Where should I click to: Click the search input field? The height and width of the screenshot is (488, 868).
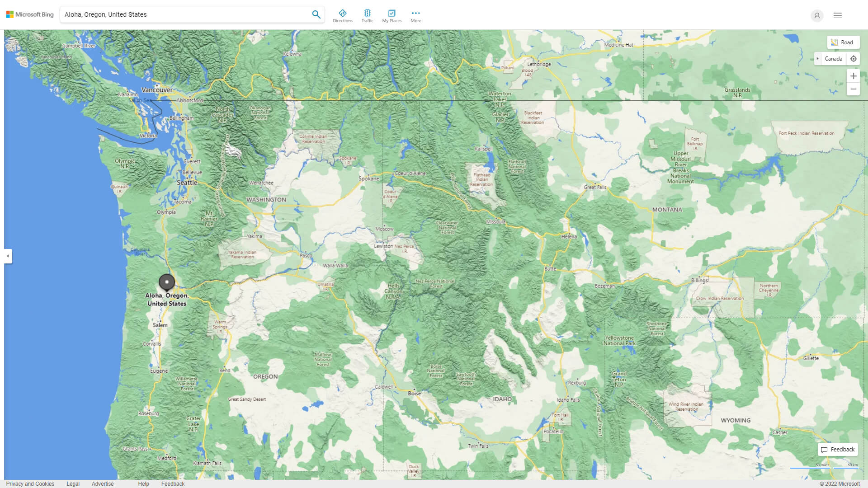181,14
